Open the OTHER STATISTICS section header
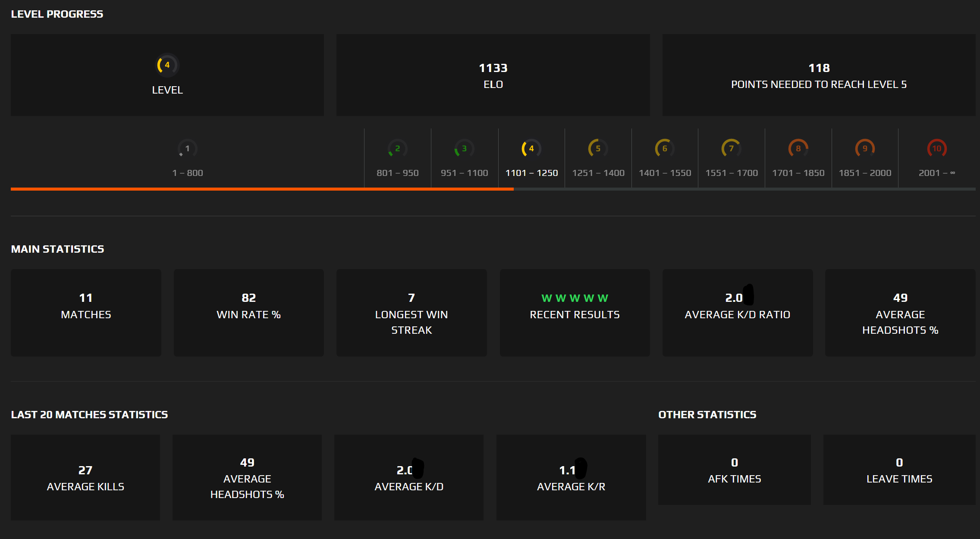Screen dimensions: 980x539 [x=707, y=414]
